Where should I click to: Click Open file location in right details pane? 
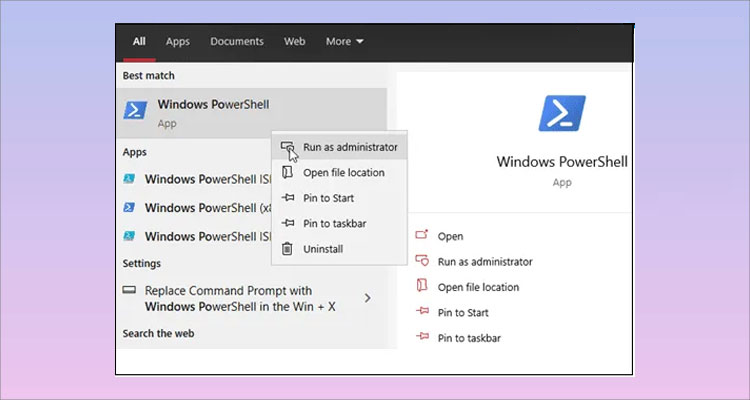coord(478,287)
